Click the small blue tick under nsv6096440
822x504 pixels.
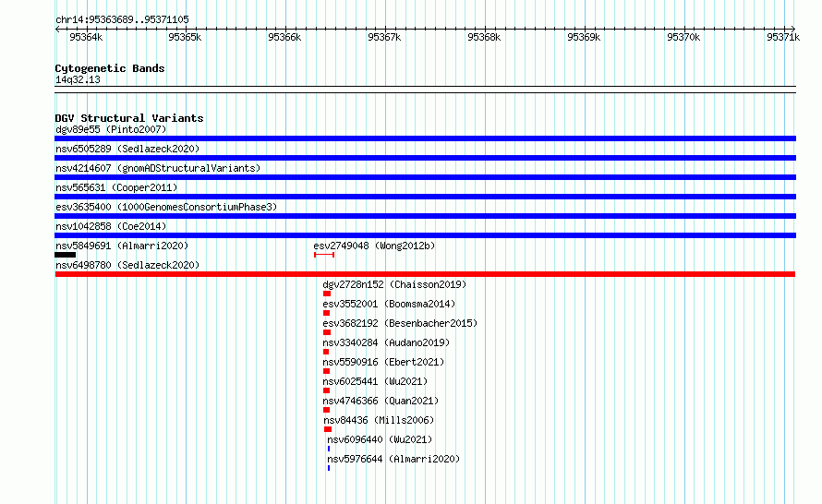pos(329,449)
